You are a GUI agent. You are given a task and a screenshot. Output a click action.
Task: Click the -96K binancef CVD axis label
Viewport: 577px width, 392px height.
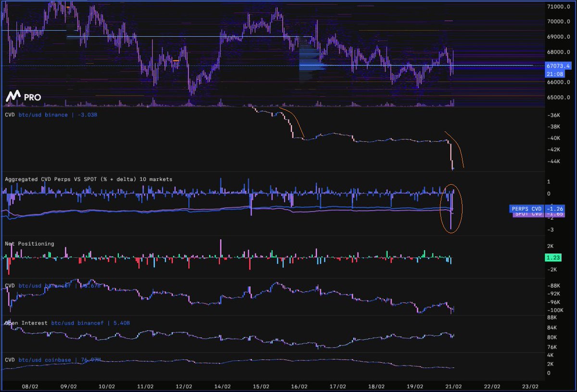pyautogui.click(x=553, y=302)
